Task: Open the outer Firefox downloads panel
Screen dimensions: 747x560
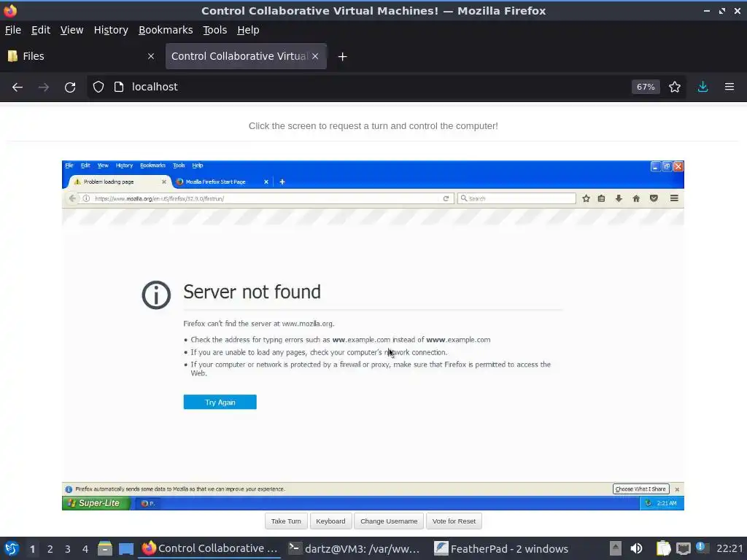Action: tap(703, 87)
